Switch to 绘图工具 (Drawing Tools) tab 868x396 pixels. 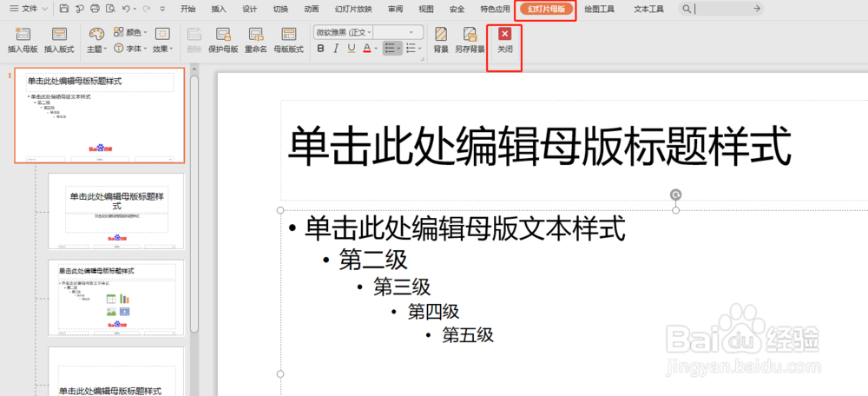click(600, 9)
